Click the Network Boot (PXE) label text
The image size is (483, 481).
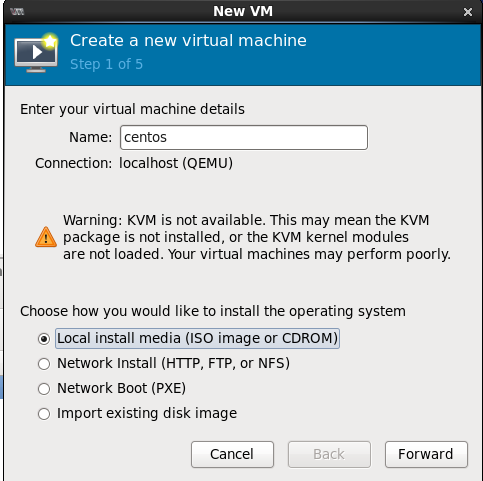click(121, 388)
